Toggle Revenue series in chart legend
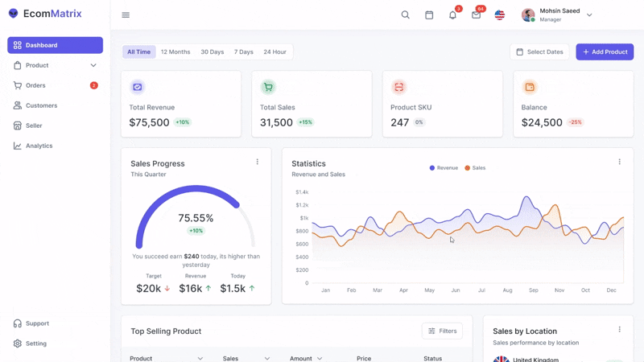 click(444, 168)
